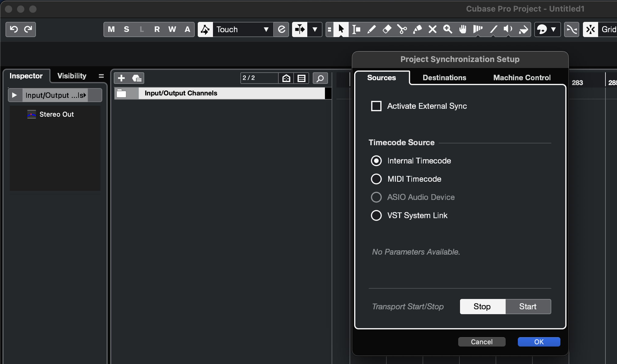Click Cancel in the sync dialog

(482, 342)
